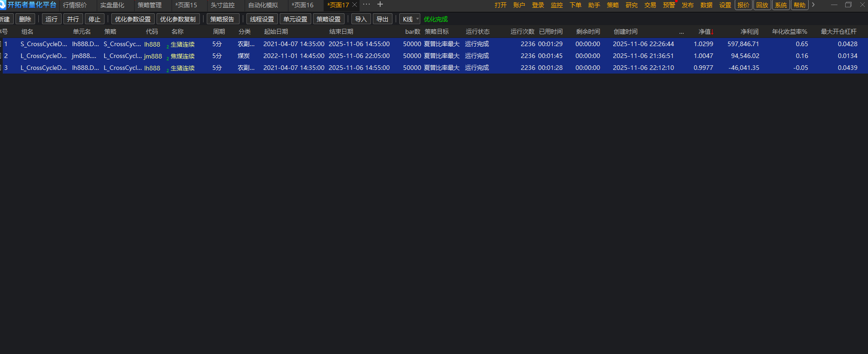Toggle the checkbox for row 3
The height and width of the screenshot is (354, 868).
click(x=1, y=68)
